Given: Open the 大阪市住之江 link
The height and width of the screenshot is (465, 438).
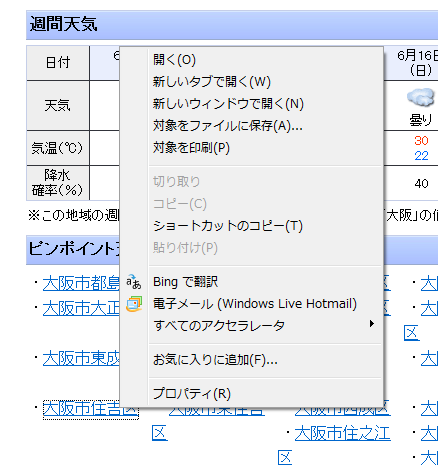Looking at the screenshot, I should (x=342, y=433).
